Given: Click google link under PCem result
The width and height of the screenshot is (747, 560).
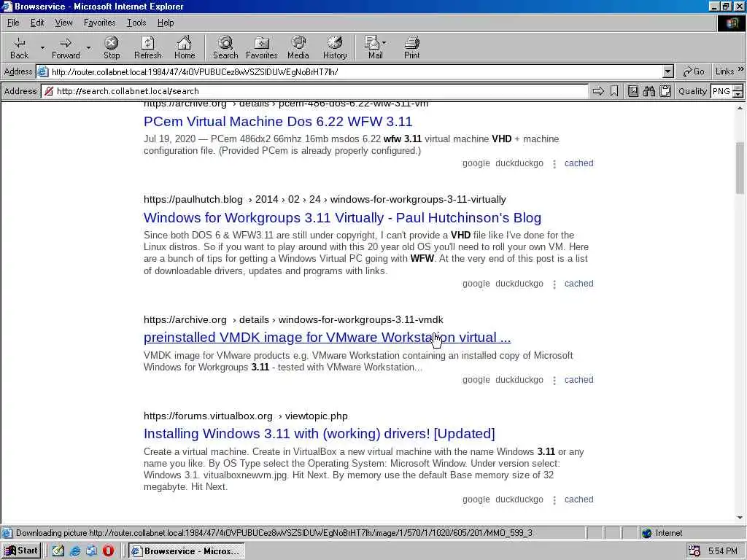Looking at the screenshot, I should (x=476, y=163).
